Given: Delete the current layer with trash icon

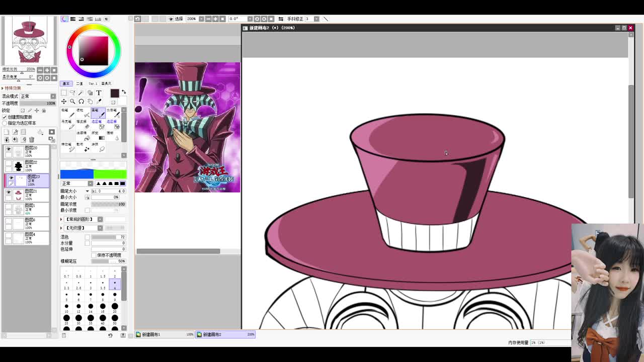Looking at the screenshot, I should point(31,139).
